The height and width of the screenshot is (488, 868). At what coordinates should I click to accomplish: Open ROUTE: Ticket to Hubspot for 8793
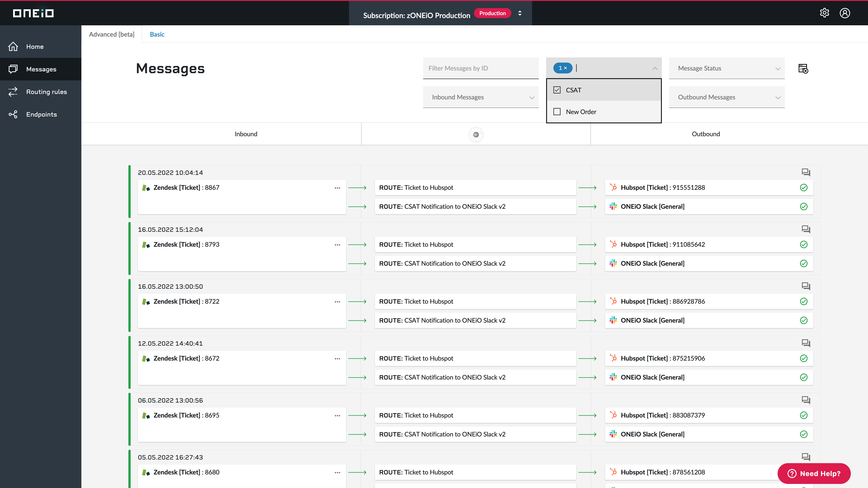pos(475,244)
